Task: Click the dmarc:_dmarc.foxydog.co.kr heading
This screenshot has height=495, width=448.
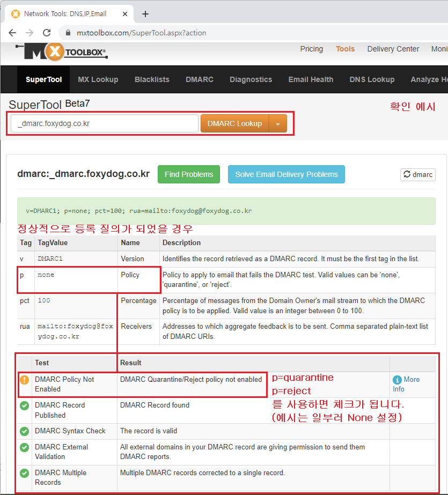Action: (x=83, y=174)
